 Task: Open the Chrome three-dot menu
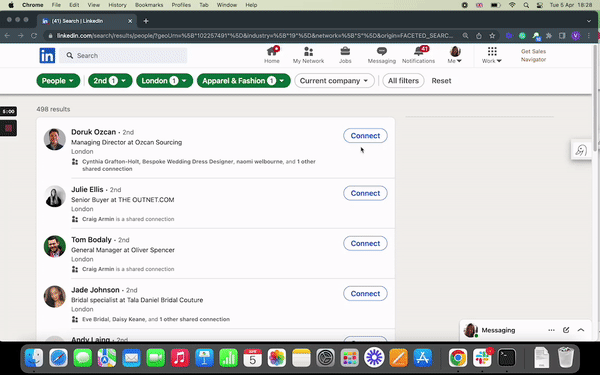(589, 36)
